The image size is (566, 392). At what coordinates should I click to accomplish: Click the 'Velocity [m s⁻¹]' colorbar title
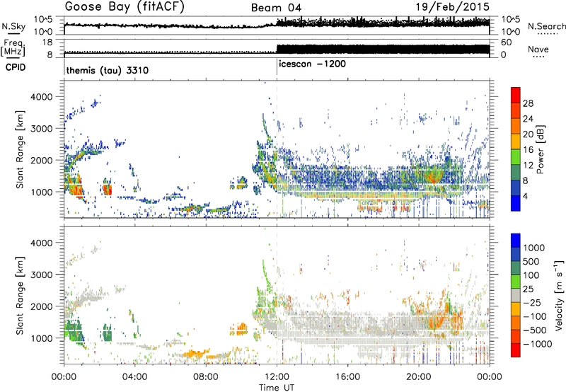(559, 295)
